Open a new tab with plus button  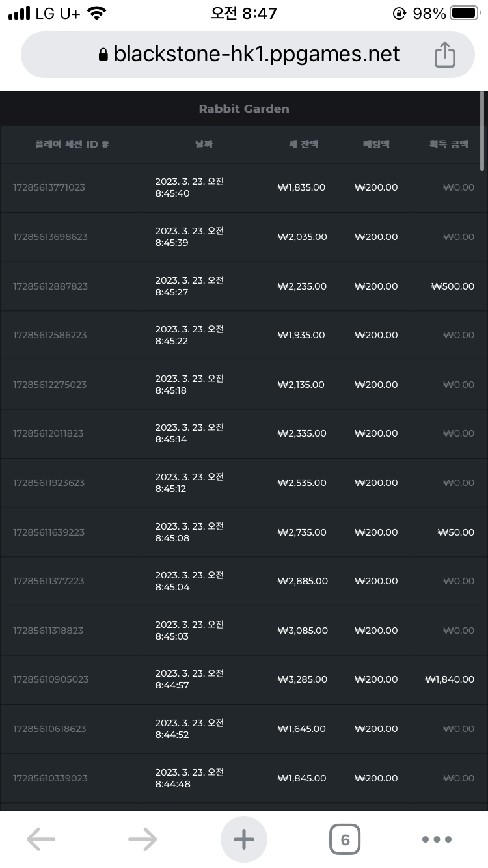point(244,839)
